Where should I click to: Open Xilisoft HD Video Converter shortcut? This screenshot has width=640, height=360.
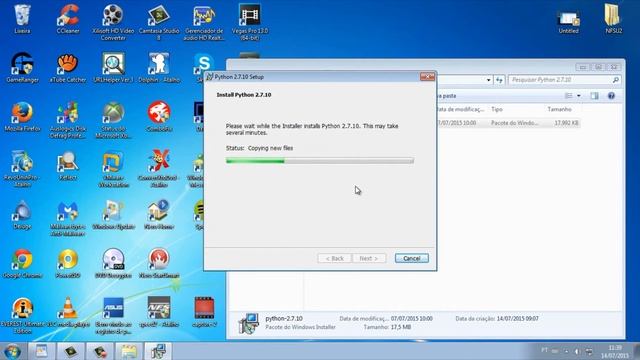(113, 22)
